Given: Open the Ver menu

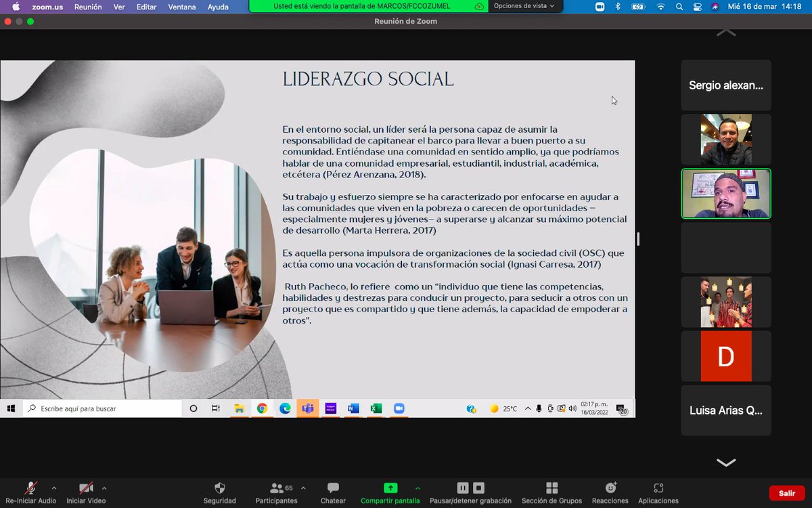Looking at the screenshot, I should pyautogui.click(x=119, y=7).
